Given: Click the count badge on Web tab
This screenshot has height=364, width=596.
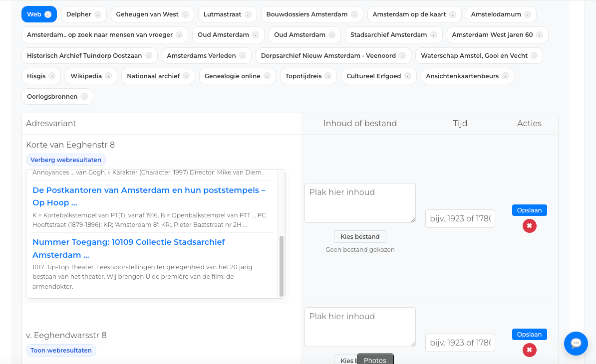Looking at the screenshot, I should (x=48, y=14).
